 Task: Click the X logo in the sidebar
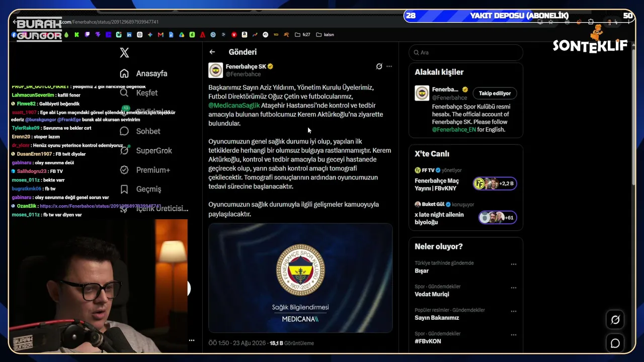coord(124,52)
